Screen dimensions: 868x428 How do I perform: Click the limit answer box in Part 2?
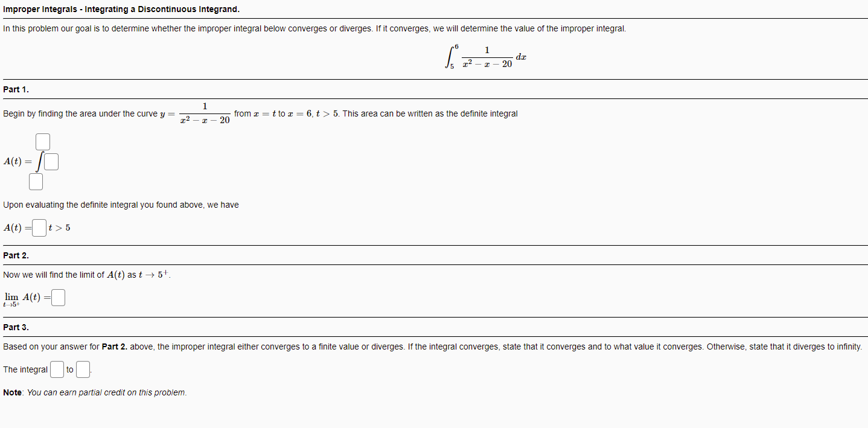coord(58,297)
